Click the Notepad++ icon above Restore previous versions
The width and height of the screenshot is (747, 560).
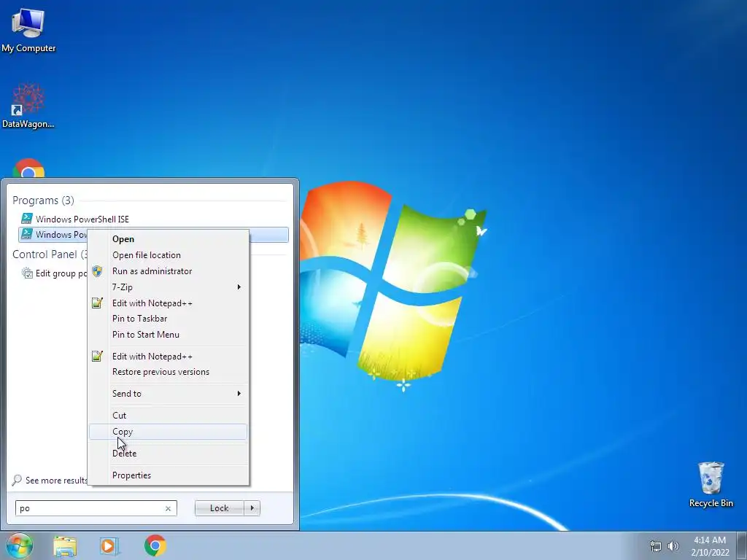(97, 356)
